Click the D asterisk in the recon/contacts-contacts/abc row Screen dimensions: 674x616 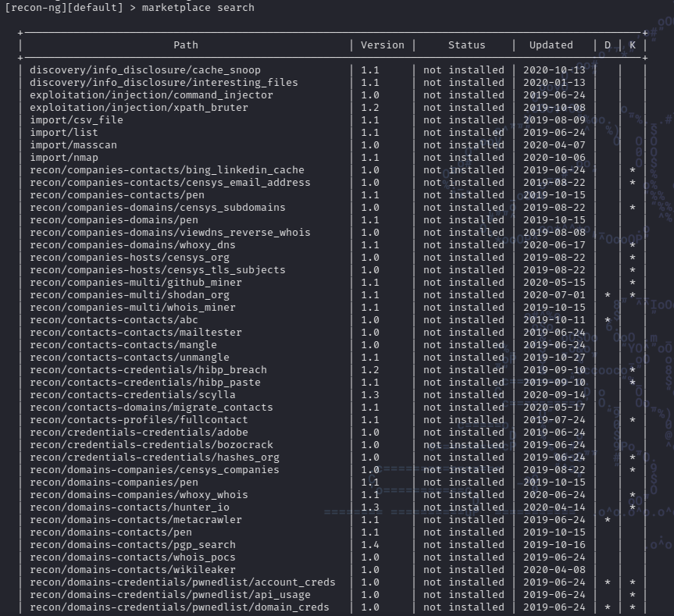[x=608, y=321]
